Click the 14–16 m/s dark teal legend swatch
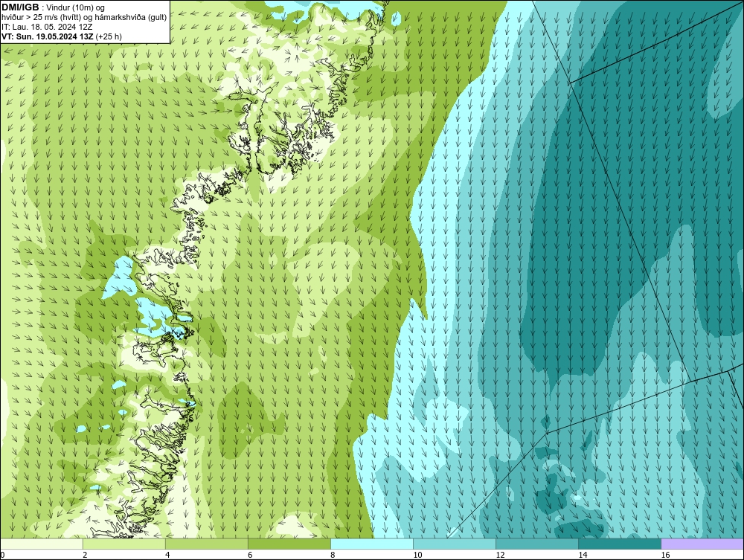The height and width of the screenshot is (560, 744). click(x=620, y=544)
